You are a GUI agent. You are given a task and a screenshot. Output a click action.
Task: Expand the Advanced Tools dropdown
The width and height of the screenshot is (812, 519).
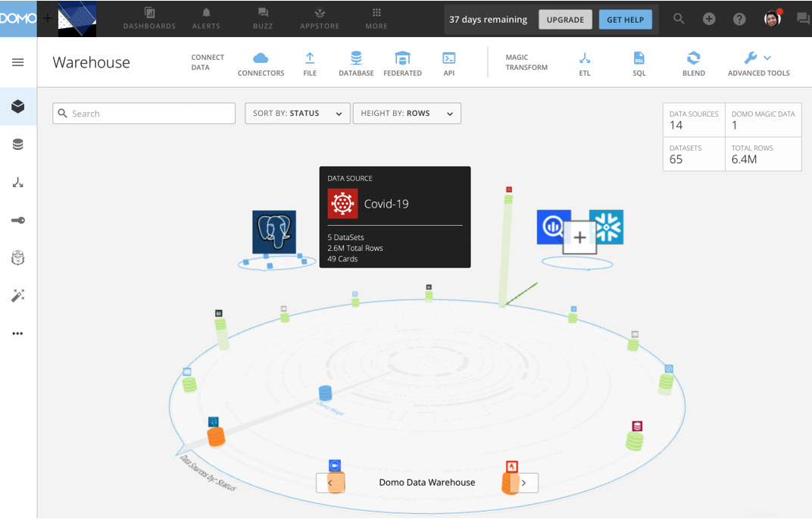point(759,64)
